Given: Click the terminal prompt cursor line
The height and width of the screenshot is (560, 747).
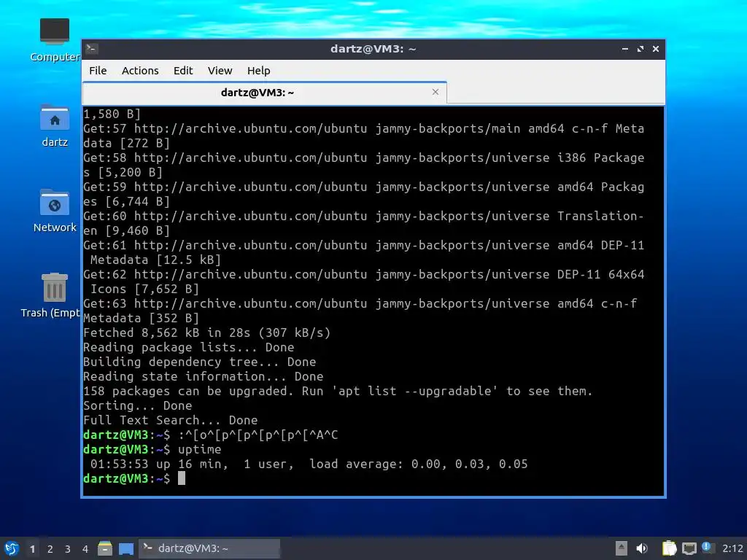Looking at the screenshot, I should 134,478.
